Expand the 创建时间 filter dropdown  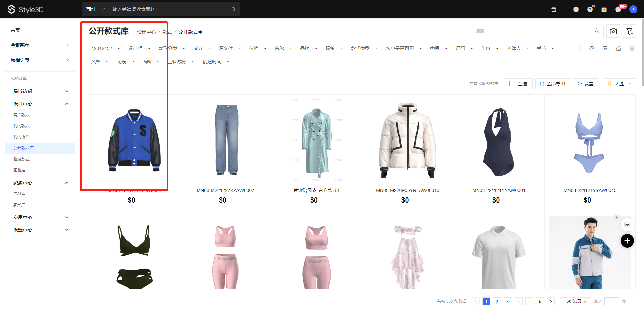coord(216,62)
